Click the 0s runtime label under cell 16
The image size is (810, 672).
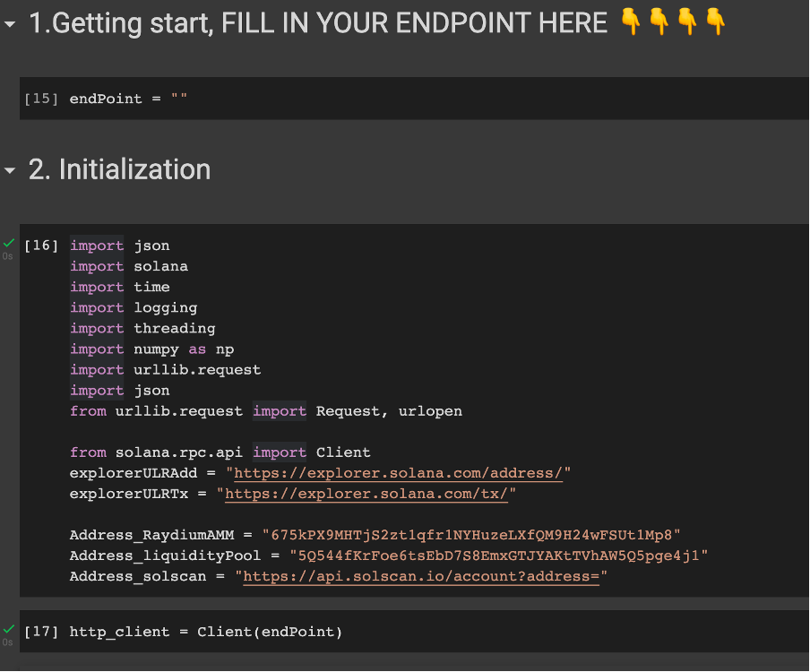point(7,256)
